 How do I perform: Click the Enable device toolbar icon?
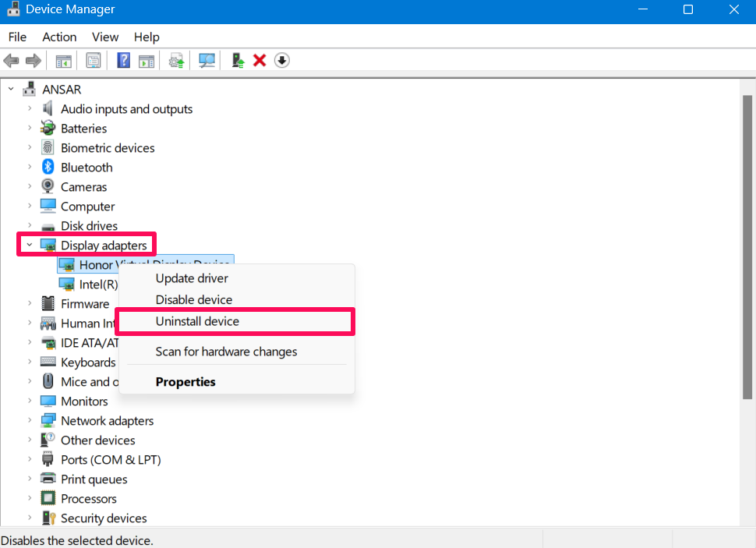[238, 61]
